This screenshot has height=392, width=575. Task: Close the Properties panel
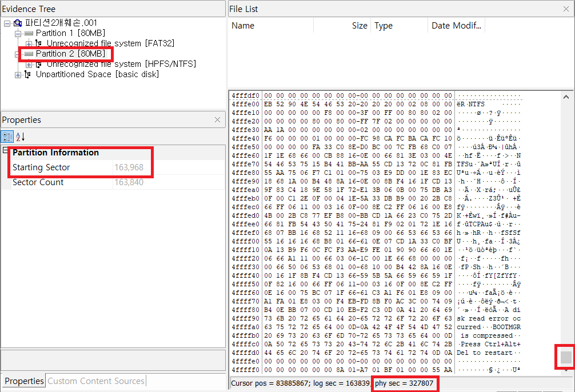[x=217, y=120]
